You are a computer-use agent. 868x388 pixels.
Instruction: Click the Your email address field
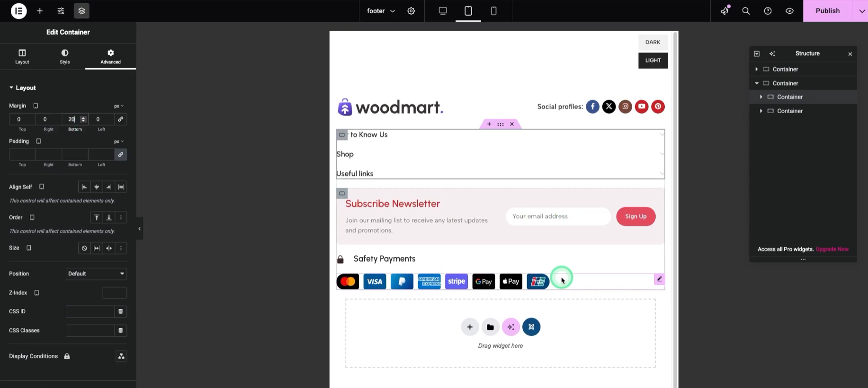[x=558, y=217]
